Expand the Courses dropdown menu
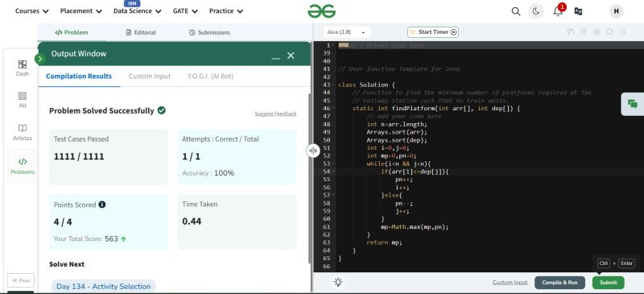This screenshot has height=294, width=644. coord(31,11)
